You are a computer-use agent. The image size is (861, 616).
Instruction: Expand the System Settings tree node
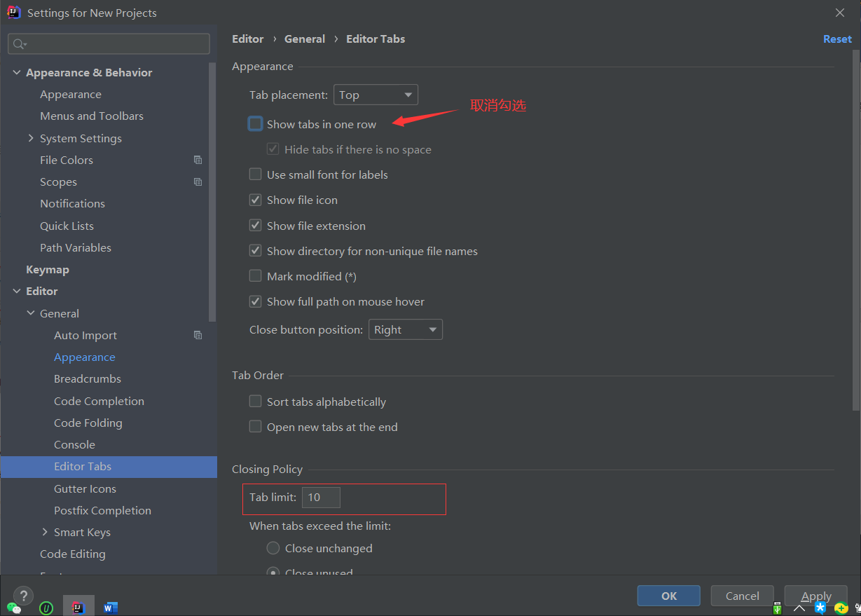(31, 138)
